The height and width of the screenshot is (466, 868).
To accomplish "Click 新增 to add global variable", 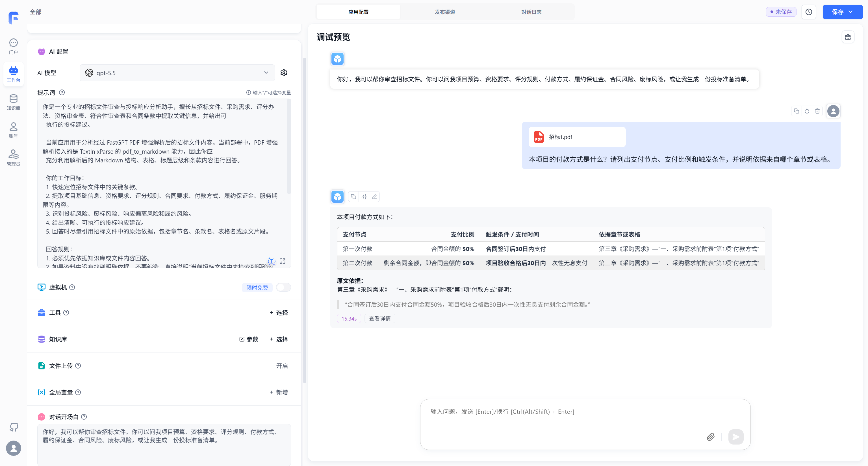I will click(279, 392).
